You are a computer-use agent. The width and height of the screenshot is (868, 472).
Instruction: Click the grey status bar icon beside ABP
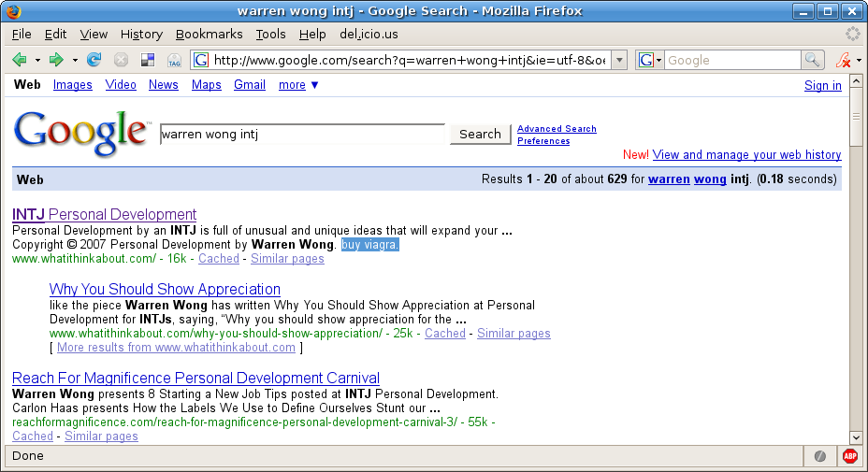pyautogui.click(x=820, y=456)
